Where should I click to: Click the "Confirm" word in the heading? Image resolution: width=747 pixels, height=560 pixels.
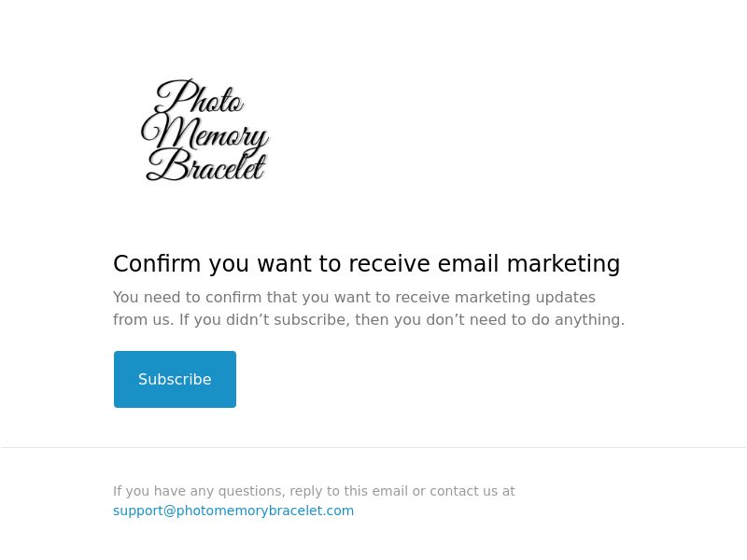(x=157, y=263)
